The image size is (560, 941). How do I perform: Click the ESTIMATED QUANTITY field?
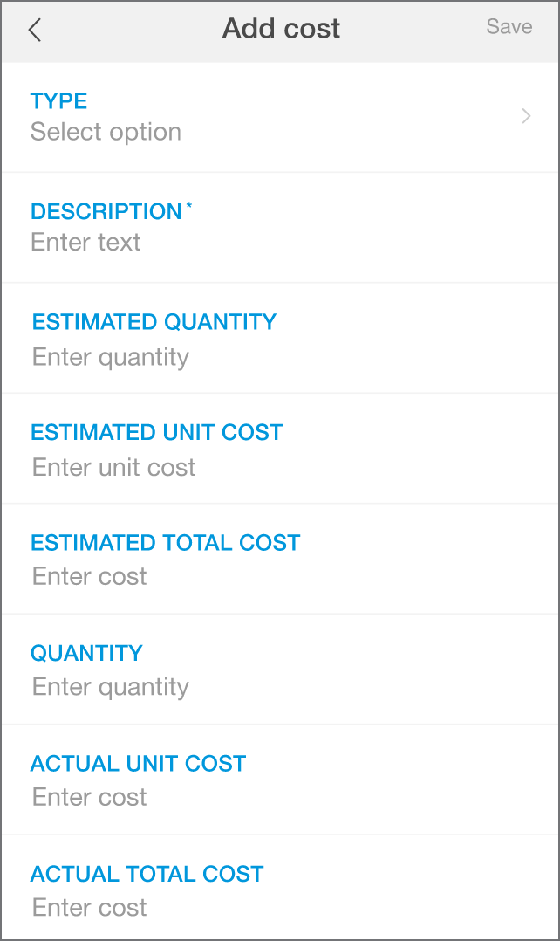point(279,338)
